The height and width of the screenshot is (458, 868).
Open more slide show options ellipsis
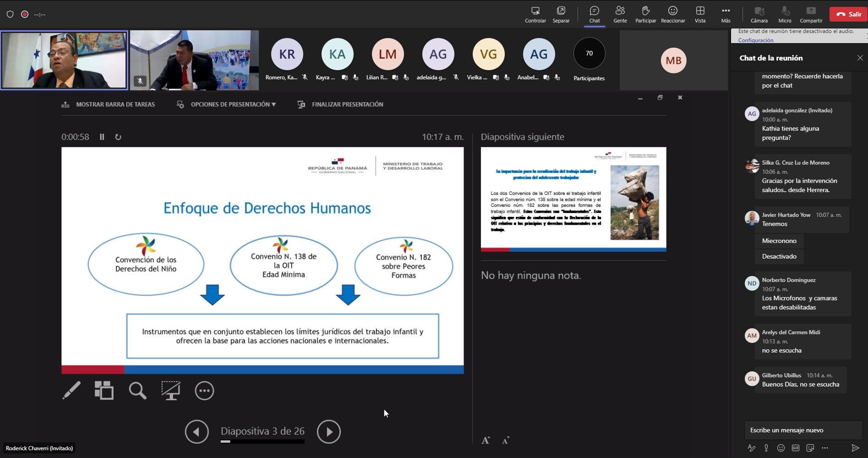tap(204, 391)
